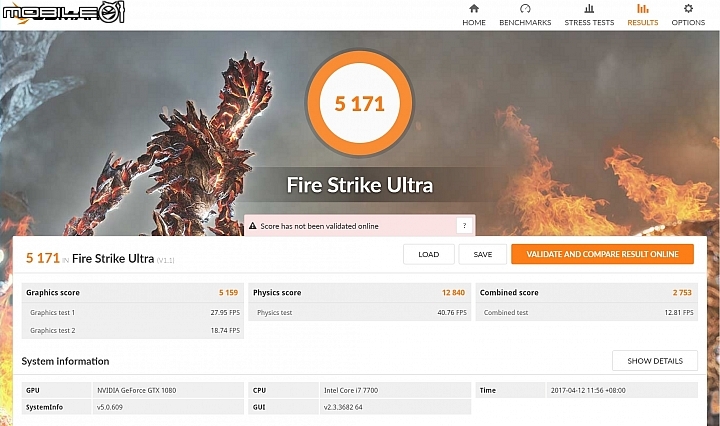
Task: Switch to the BENCHMARKS tab label
Action: tap(525, 22)
